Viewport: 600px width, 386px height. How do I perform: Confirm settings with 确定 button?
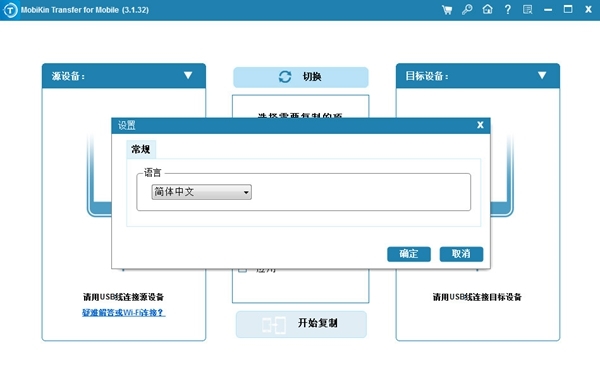[x=409, y=254]
